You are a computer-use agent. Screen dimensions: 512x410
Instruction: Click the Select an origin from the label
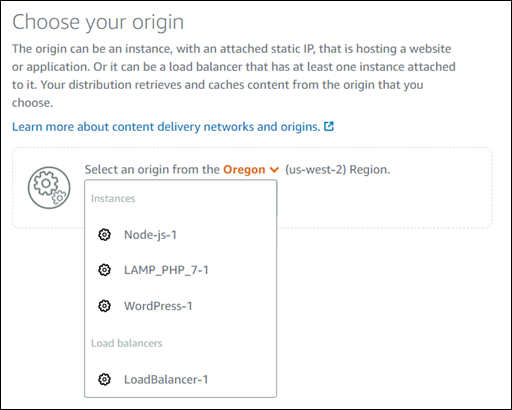click(152, 170)
